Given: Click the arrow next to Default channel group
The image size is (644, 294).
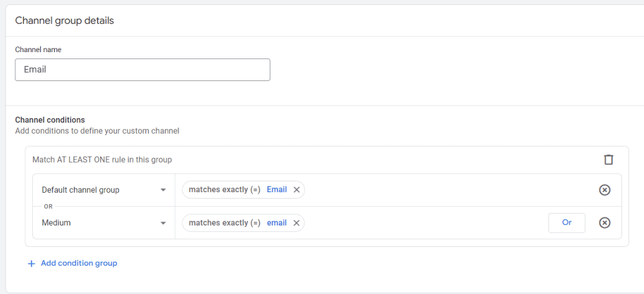Looking at the screenshot, I should tap(163, 190).
